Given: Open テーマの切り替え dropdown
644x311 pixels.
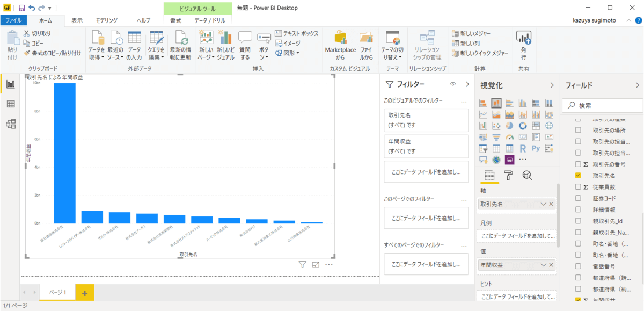Looking at the screenshot, I should click(x=393, y=45).
